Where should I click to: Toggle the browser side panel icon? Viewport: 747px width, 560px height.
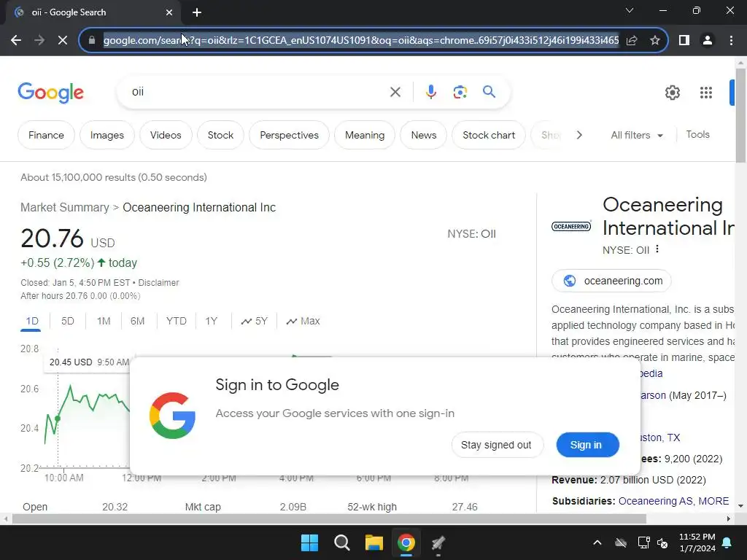684,41
